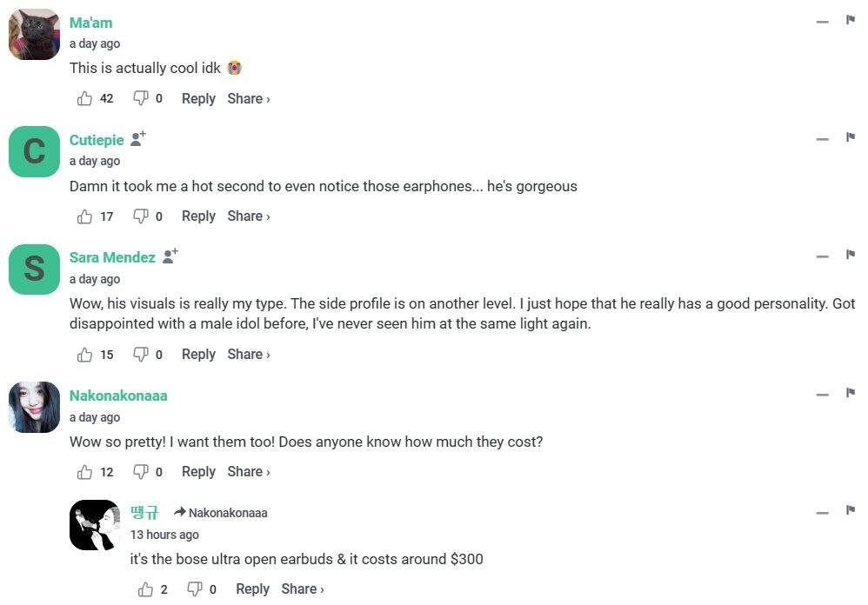The width and height of the screenshot is (868, 605).
Task: Dislike the 땡규 reply thumbs-down icon
Action: (195, 589)
